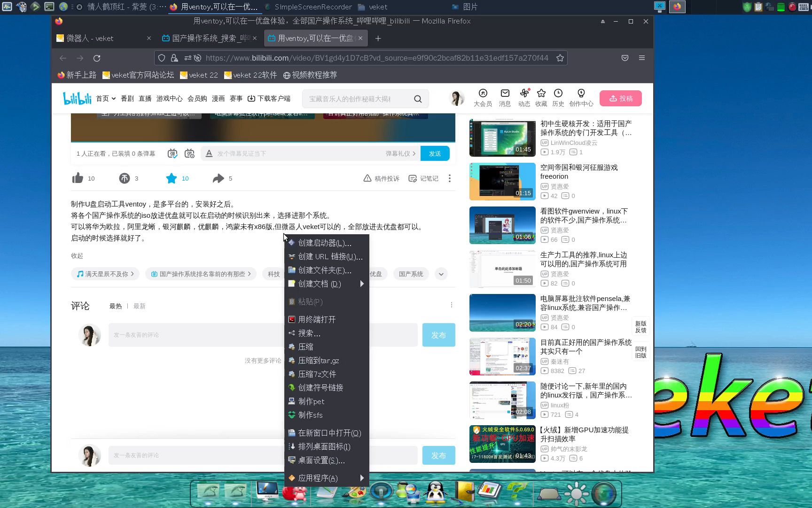Bookmark this page with the address bar star
This screenshot has height=508, width=812.
(x=560, y=58)
